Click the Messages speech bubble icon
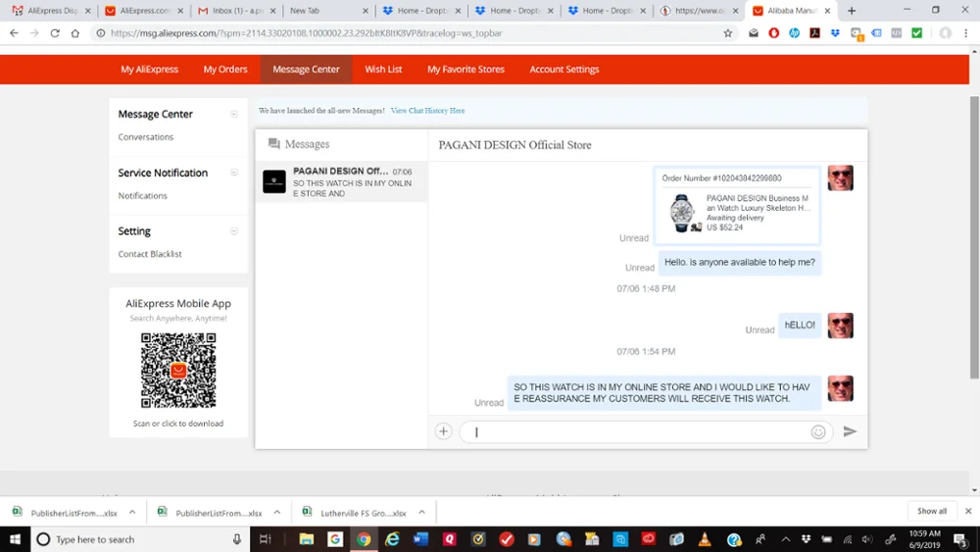Screen dimensions: 980x552 (x=273, y=144)
